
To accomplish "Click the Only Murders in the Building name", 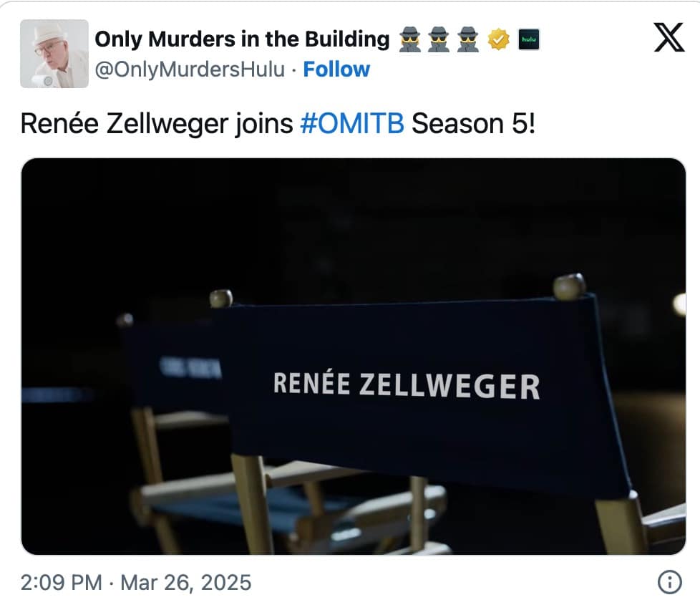I will point(242,39).
